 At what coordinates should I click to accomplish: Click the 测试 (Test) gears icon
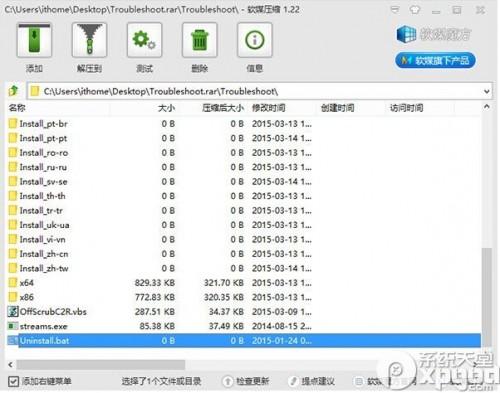click(x=144, y=40)
